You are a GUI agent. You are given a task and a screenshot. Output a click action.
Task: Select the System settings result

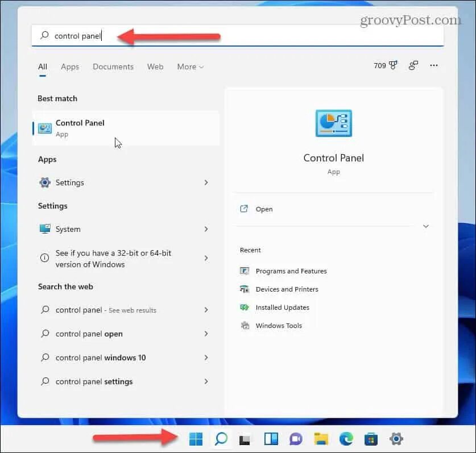[x=126, y=229]
